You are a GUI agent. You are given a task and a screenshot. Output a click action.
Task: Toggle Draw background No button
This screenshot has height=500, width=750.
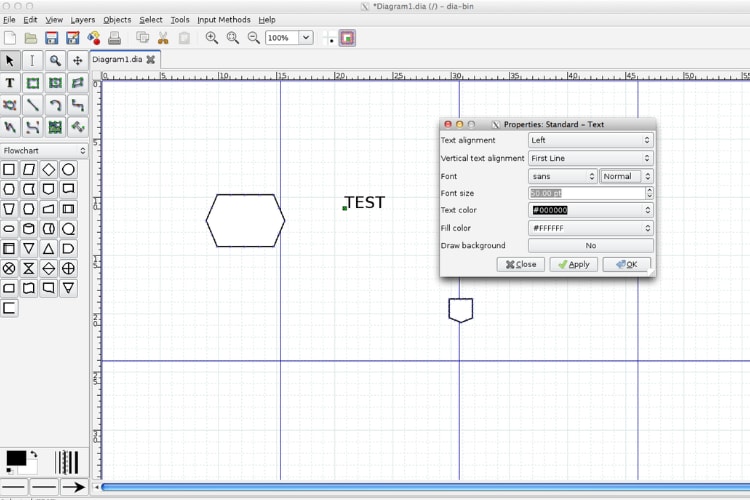click(591, 245)
